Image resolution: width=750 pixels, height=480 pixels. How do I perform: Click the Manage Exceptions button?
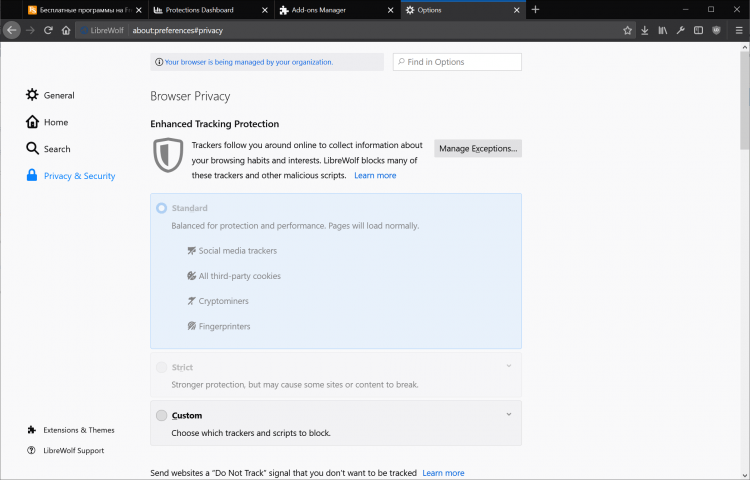[478, 149]
